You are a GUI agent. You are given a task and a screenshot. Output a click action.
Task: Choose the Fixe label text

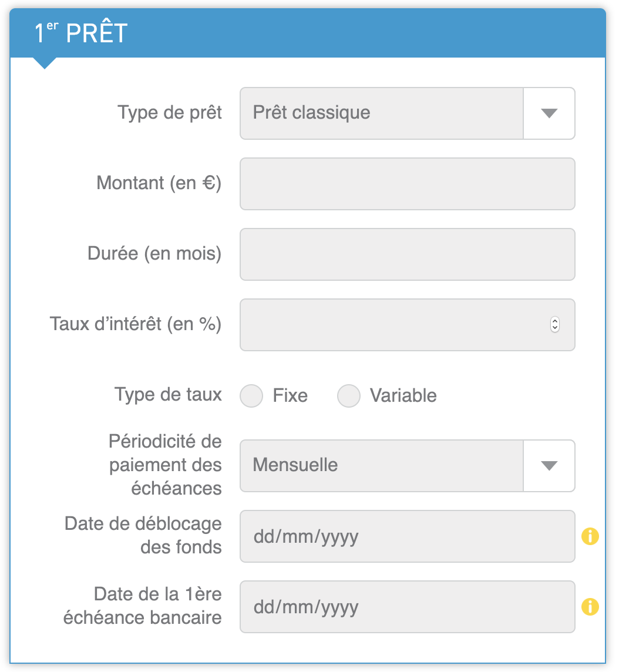point(291,395)
